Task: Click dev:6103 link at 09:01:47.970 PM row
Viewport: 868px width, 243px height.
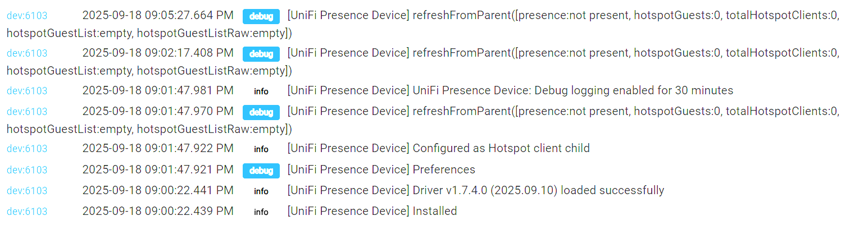Action: pyautogui.click(x=27, y=112)
